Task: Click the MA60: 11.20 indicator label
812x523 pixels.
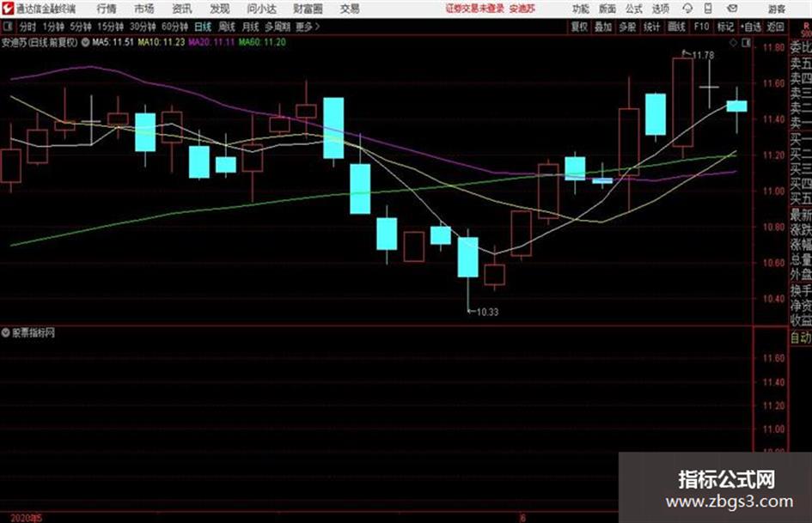Action: [262, 42]
